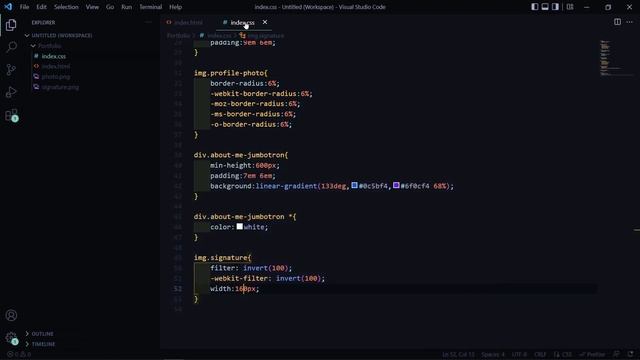640x360 pixels.
Task: Open index.css in Explorer tree
Action: [x=53, y=56]
